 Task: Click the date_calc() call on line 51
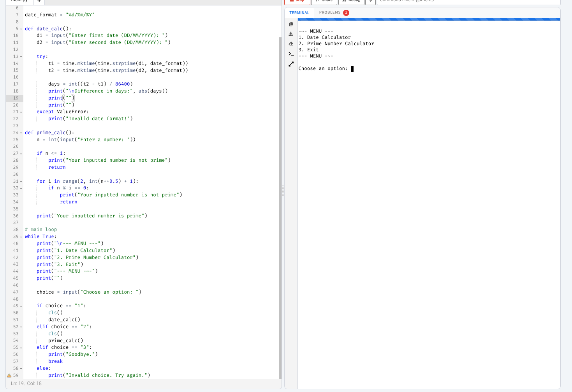(x=64, y=320)
